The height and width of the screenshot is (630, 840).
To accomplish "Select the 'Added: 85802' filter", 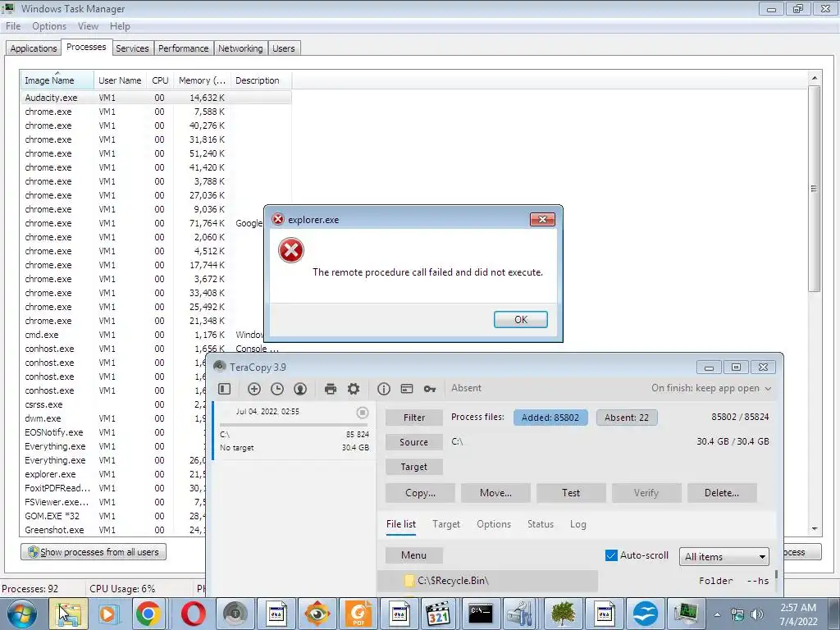I will [x=550, y=418].
